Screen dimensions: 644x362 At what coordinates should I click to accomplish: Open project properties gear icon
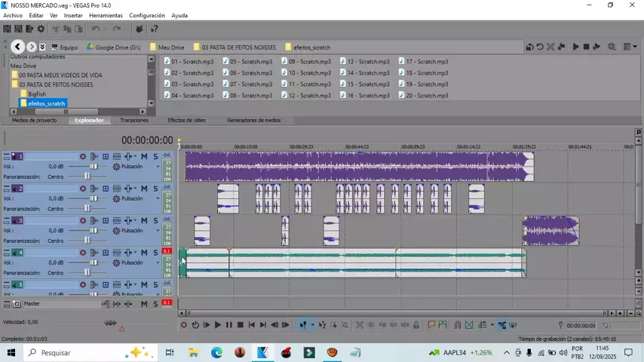click(x=41, y=29)
